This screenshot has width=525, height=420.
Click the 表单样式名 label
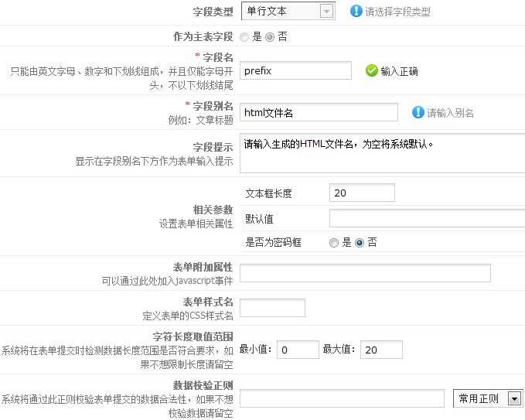[x=208, y=302]
